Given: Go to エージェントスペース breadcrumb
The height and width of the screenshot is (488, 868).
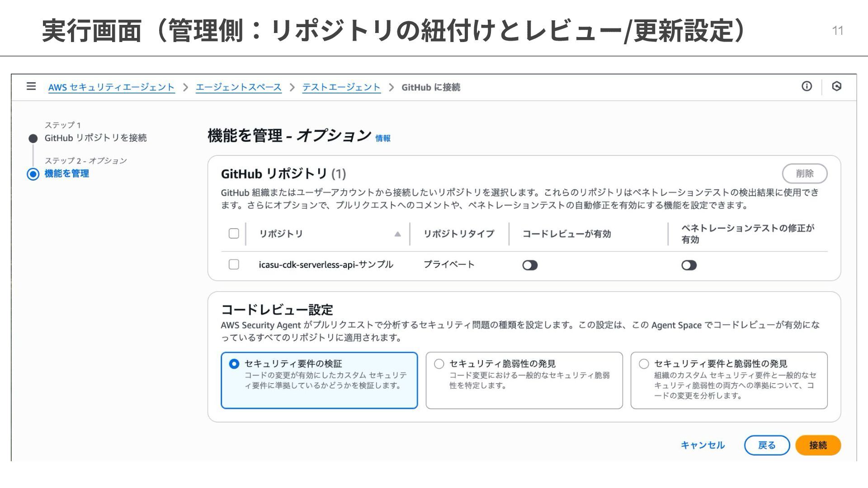Looking at the screenshot, I should 238,87.
